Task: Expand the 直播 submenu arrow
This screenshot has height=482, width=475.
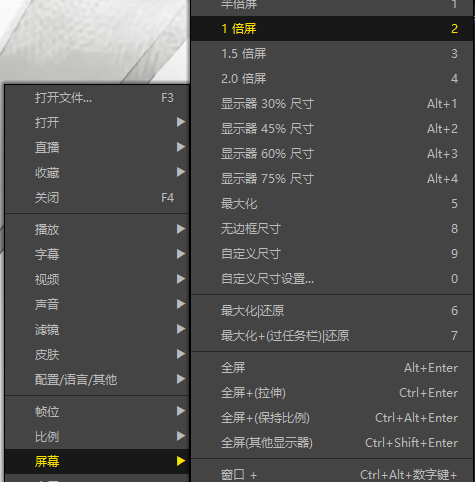Action: click(x=181, y=147)
